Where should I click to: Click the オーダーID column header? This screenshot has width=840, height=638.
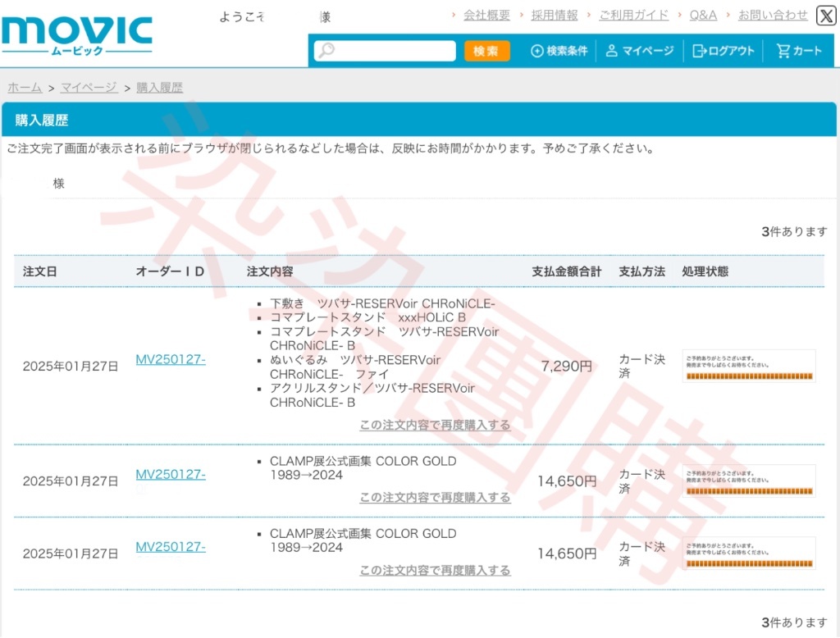pos(170,271)
